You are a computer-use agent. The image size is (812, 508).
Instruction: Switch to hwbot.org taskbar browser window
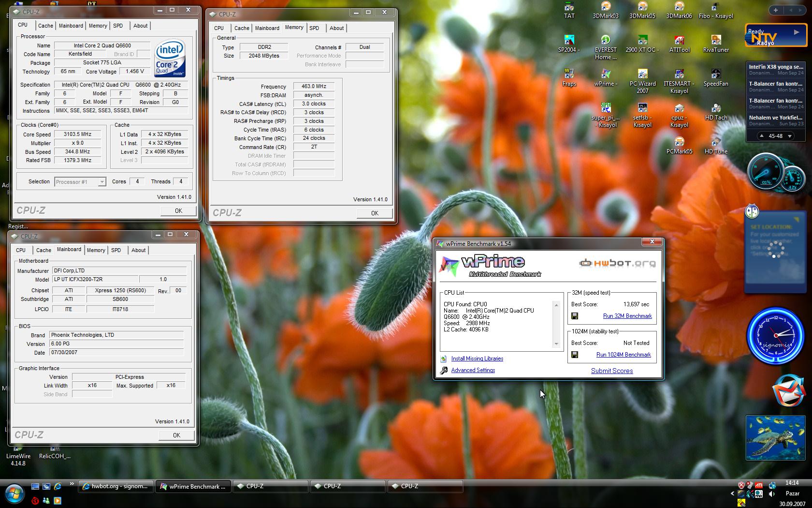[x=116, y=486]
